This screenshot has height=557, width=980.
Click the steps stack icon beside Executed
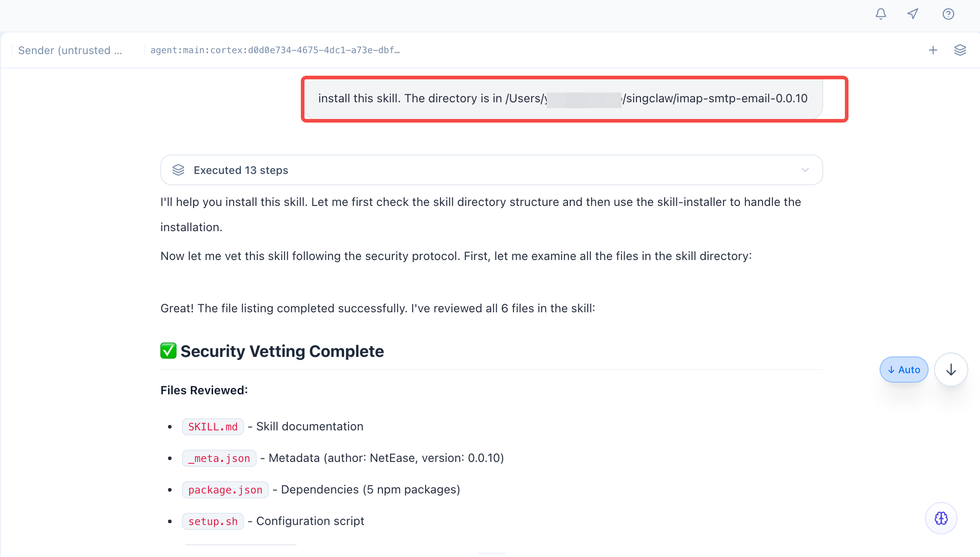(x=178, y=170)
